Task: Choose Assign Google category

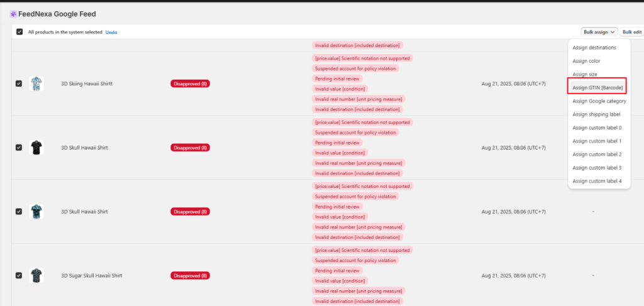Action: click(x=599, y=101)
